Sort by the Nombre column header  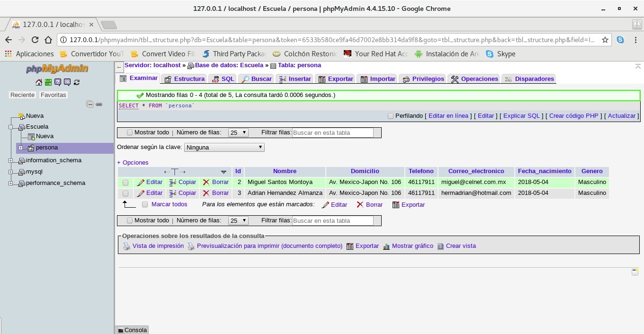285,171
